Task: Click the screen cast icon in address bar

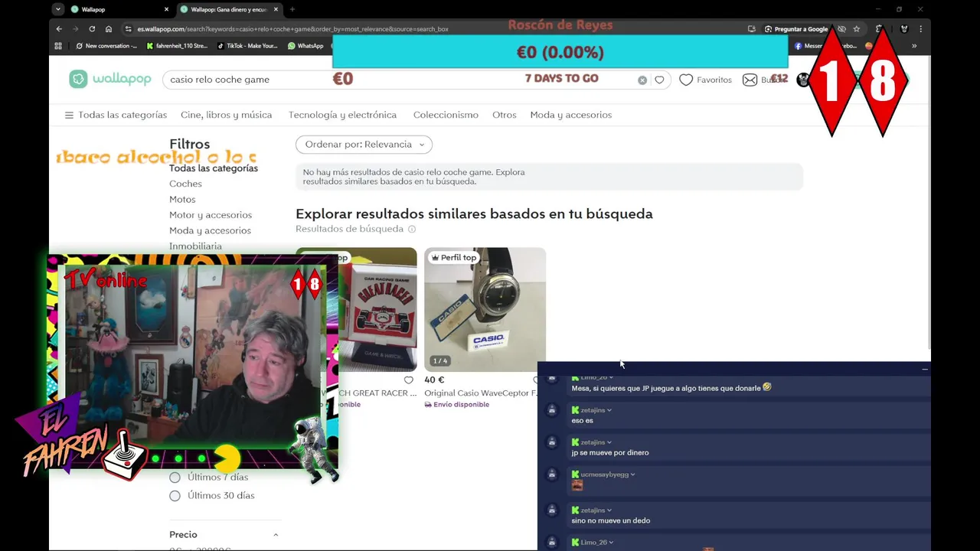Action: pyautogui.click(x=752, y=29)
